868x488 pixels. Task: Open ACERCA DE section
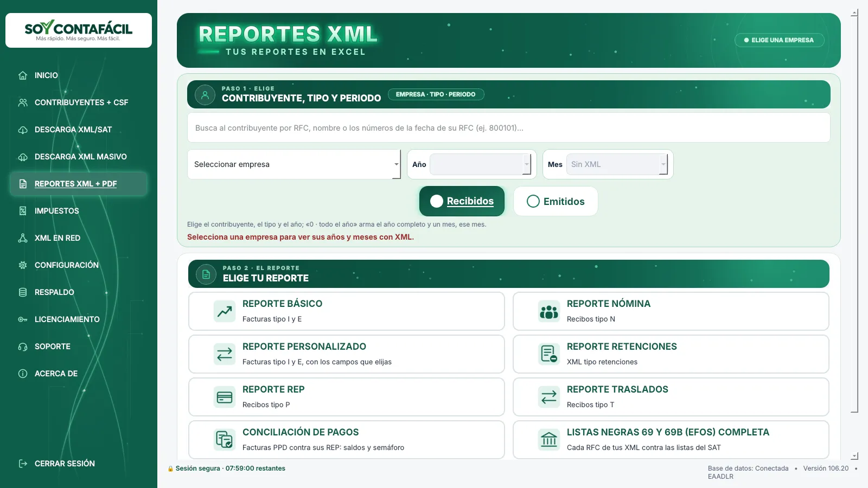(x=79, y=374)
